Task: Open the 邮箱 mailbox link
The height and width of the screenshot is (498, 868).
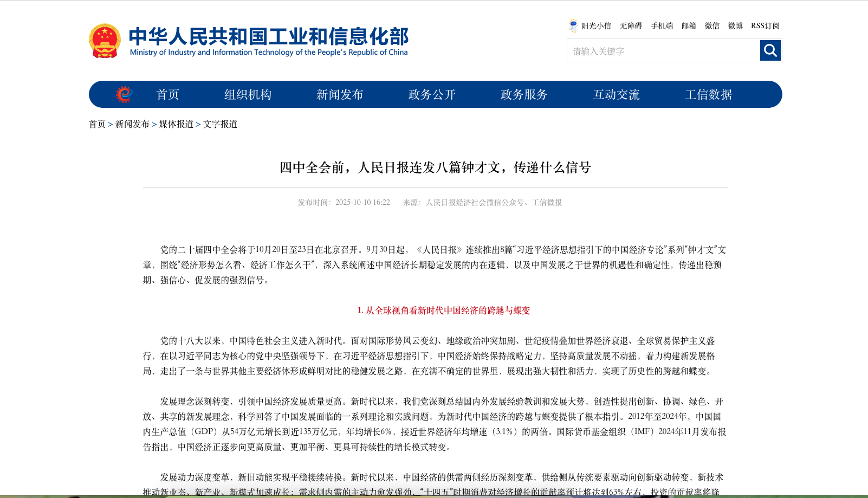Action: point(688,25)
